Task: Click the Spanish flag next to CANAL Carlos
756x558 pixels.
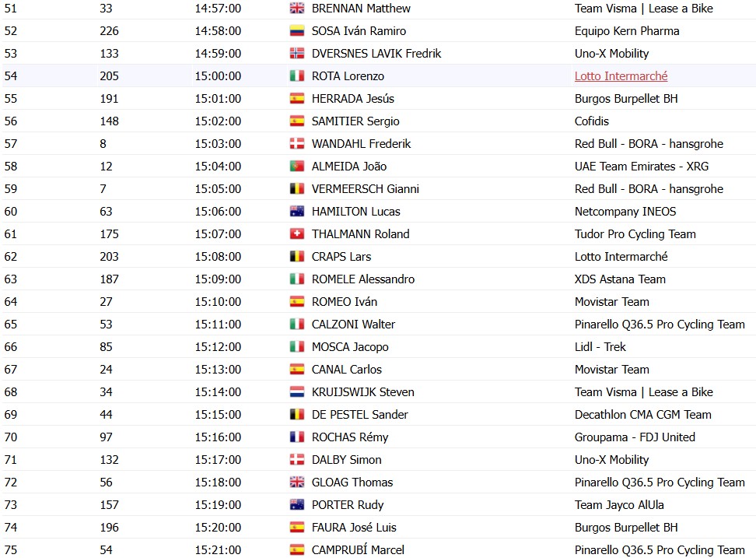Action: coord(297,370)
